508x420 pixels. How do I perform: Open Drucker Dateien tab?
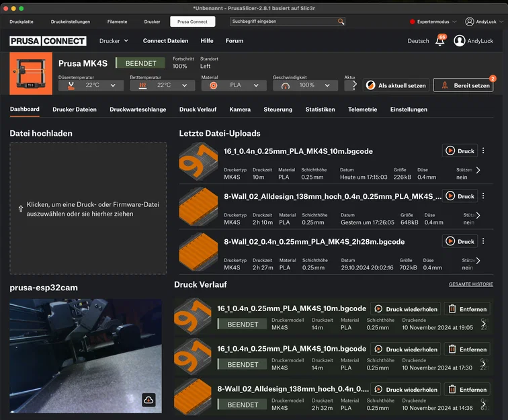pyautogui.click(x=75, y=110)
